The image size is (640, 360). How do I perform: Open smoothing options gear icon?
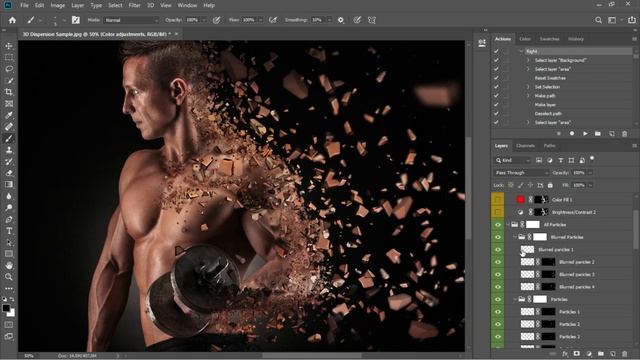click(x=340, y=20)
